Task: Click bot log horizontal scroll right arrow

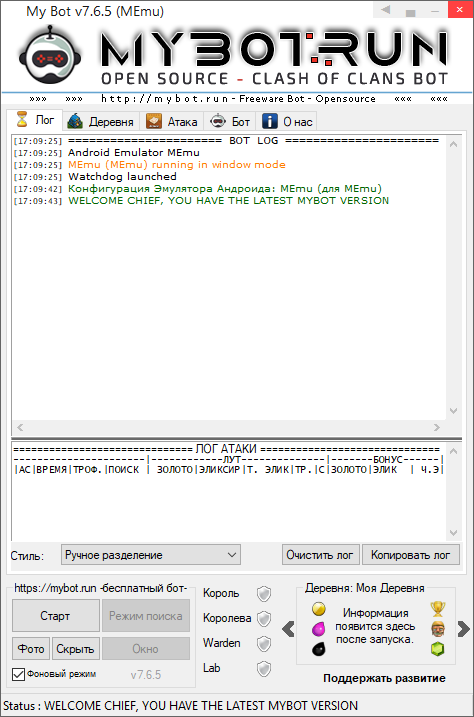Action: [x=437, y=428]
